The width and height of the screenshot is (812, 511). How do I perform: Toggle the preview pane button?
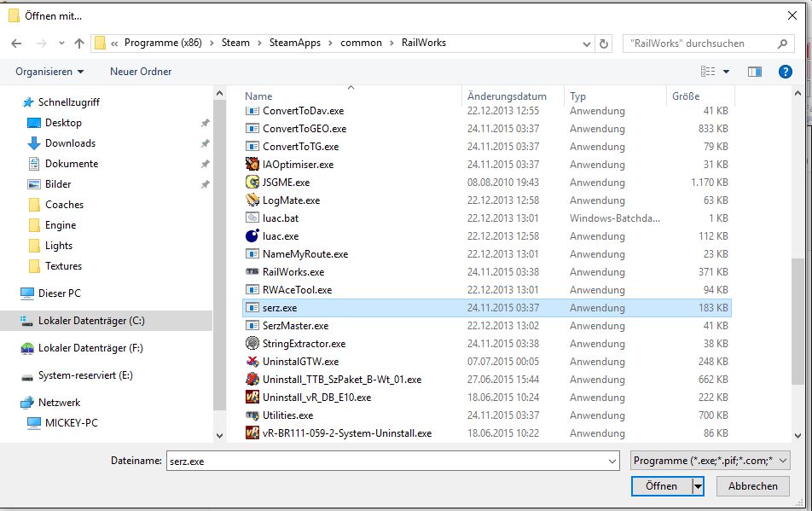(x=754, y=72)
